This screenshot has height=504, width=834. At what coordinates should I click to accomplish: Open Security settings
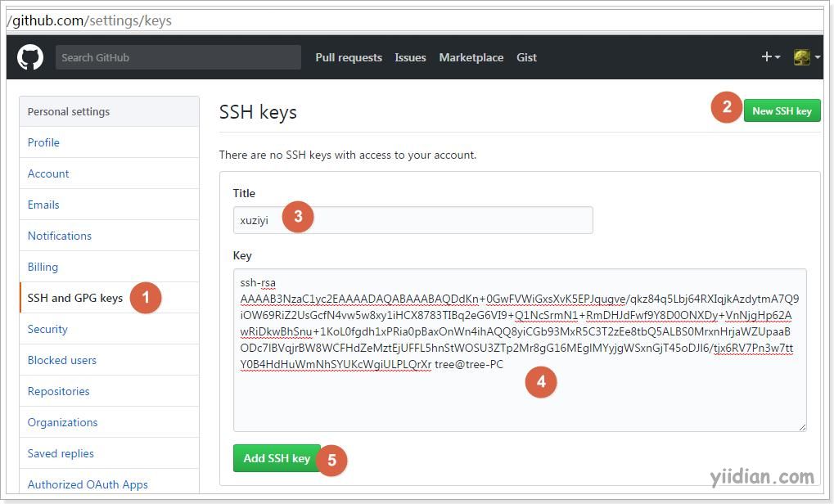coord(109,329)
